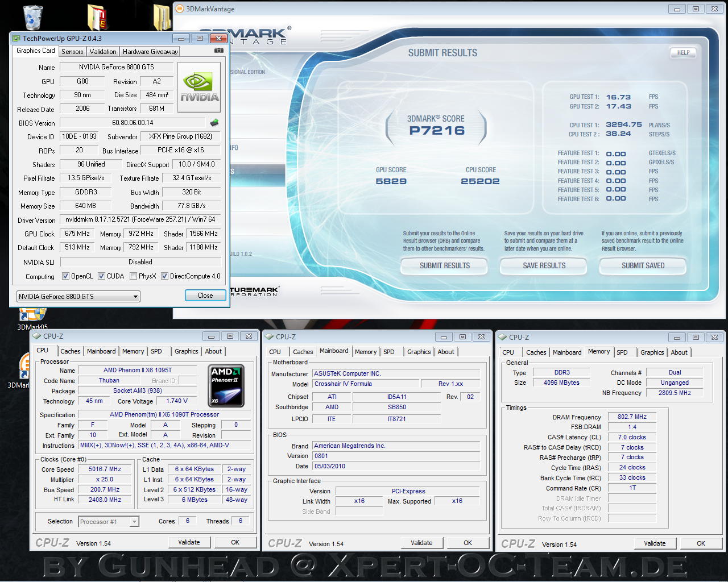Screen dimensions: 728x582
Task: Click the BIOS date 05/03/2010
Action: (x=396, y=466)
